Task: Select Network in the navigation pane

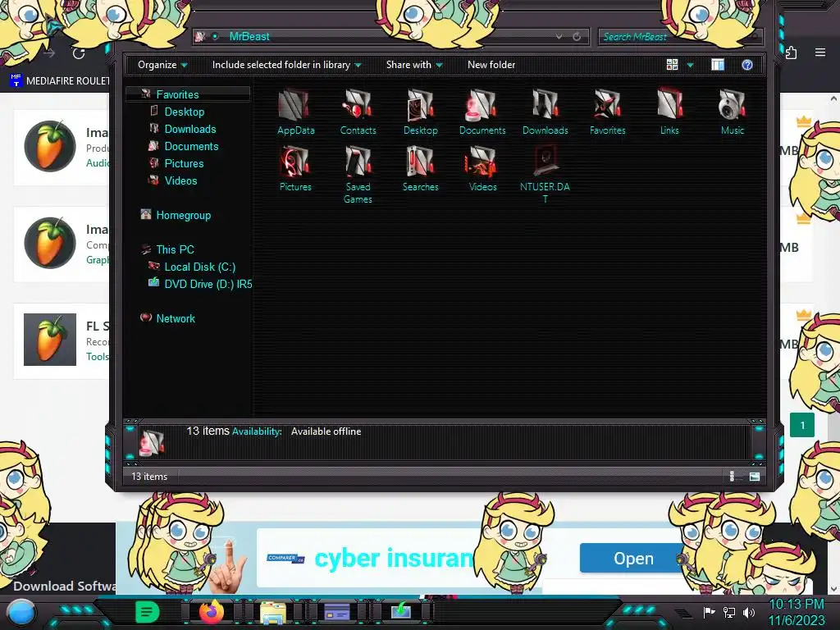Action: point(176,318)
